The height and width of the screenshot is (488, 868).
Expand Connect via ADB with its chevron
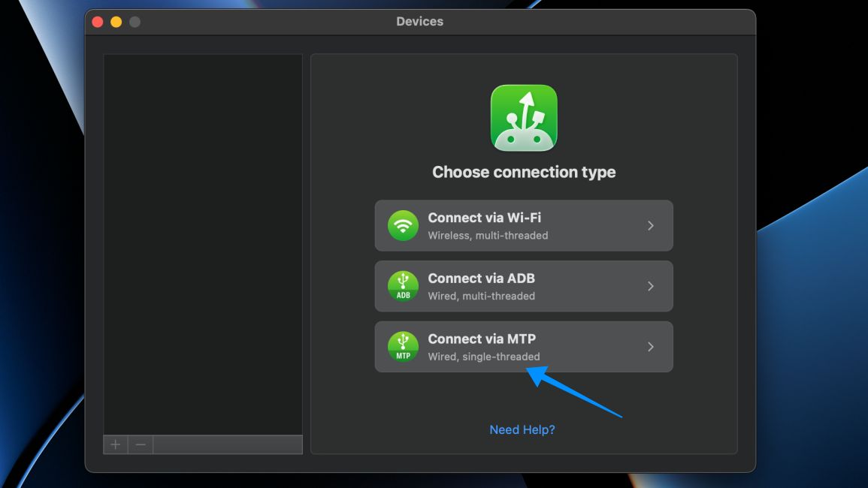tap(651, 286)
